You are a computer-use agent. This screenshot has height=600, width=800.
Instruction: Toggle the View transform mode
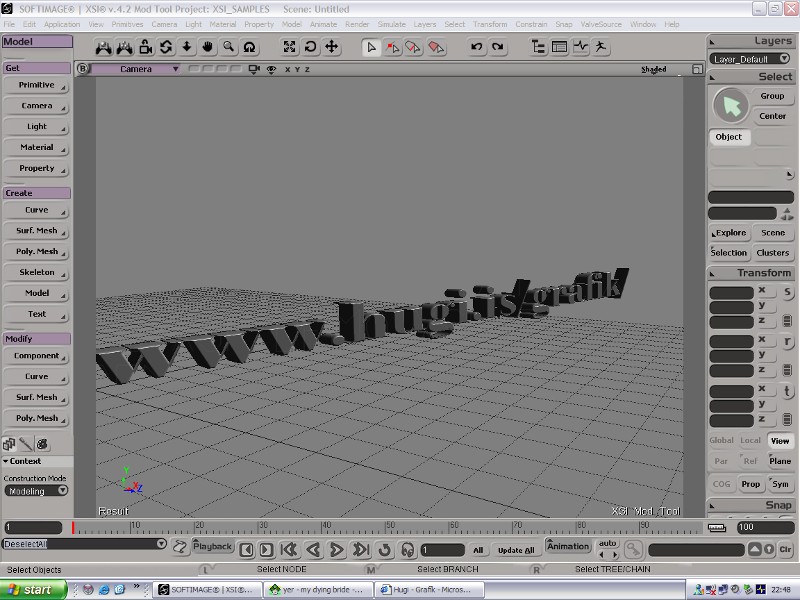[780, 441]
